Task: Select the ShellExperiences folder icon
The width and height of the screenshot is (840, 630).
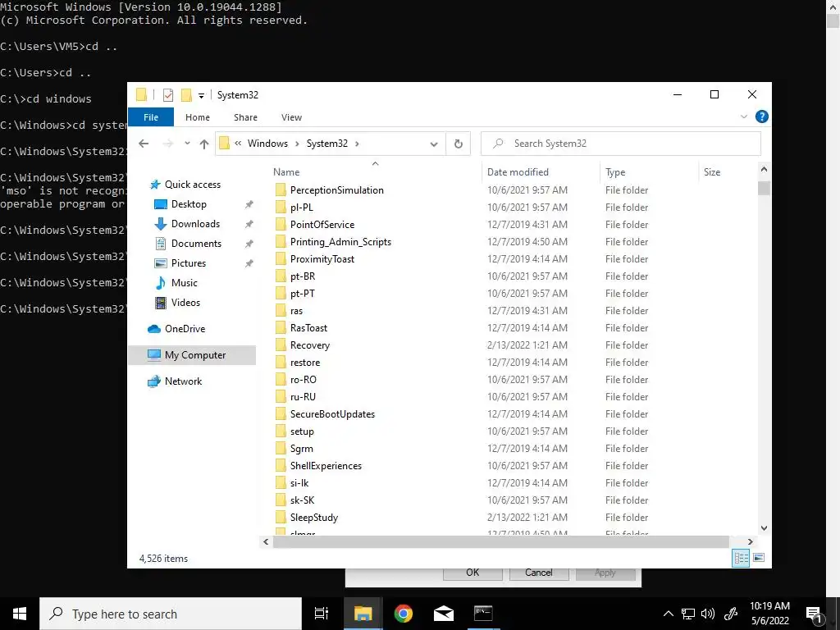Action: pyautogui.click(x=281, y=466)
